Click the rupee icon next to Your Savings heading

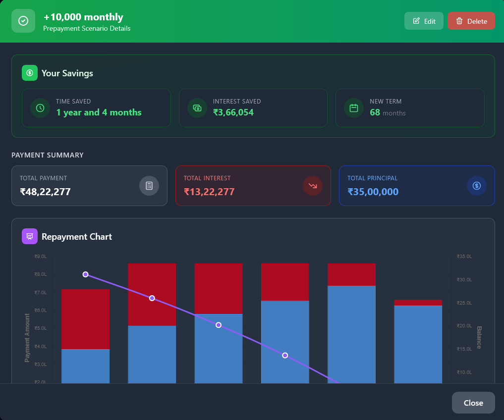tap(29, 73)
